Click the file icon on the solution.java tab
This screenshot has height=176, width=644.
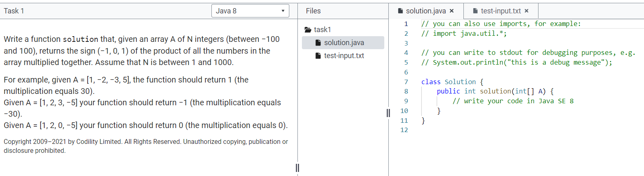pyautogui.click(x=401, y=11)
